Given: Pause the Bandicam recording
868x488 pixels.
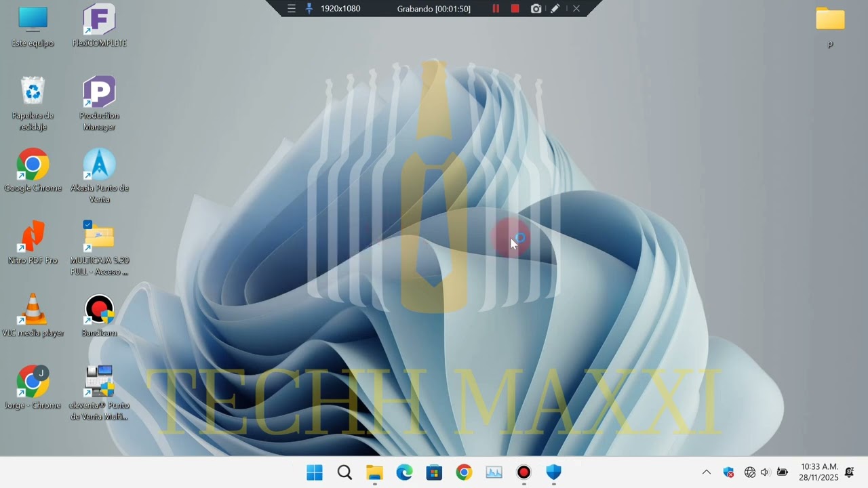Looking at the screenshot, I should [x=496, y=9].
